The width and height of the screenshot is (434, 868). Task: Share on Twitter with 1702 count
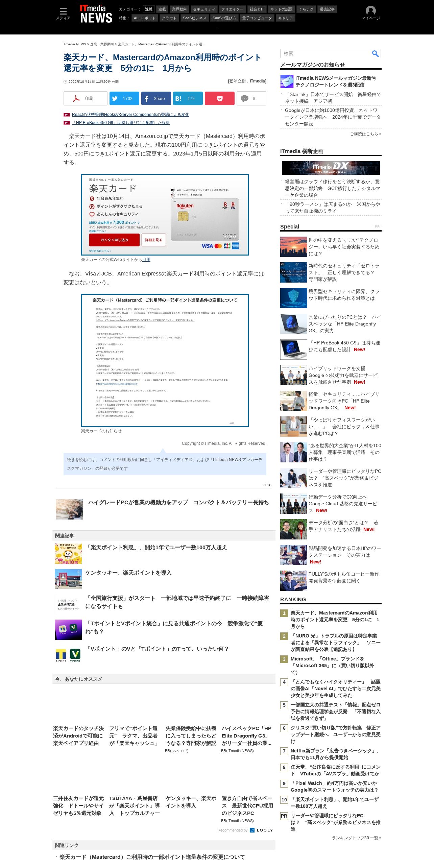(x=124, y=98)
